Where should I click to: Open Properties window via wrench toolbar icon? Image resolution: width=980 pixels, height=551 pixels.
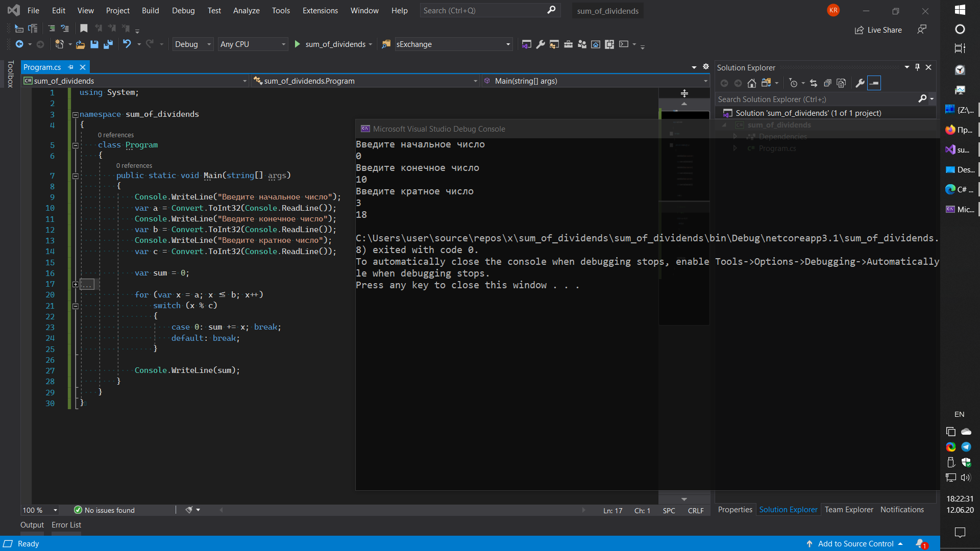[541, 44]
